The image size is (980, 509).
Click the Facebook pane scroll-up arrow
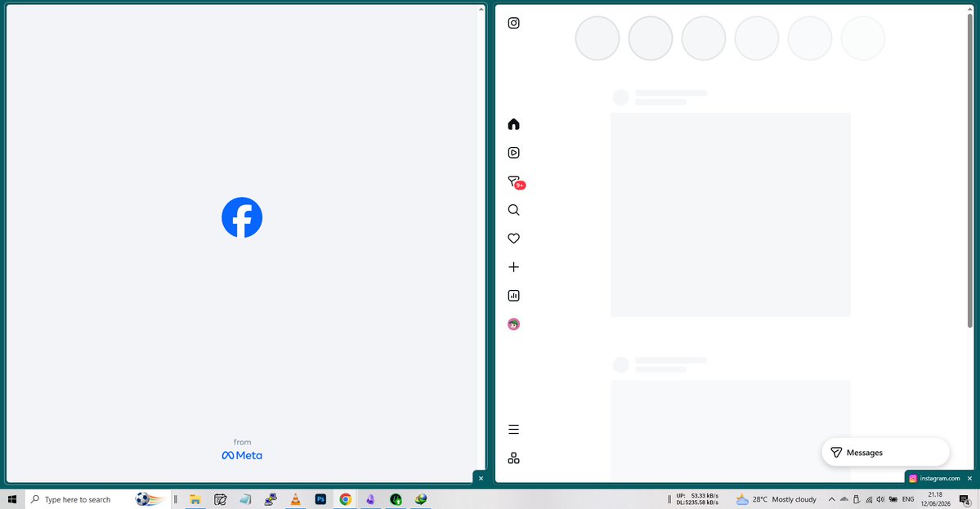(x=481, y=9)
